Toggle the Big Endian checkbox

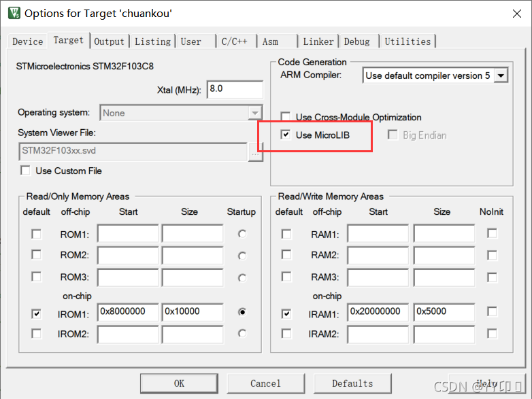coord(393,135)
